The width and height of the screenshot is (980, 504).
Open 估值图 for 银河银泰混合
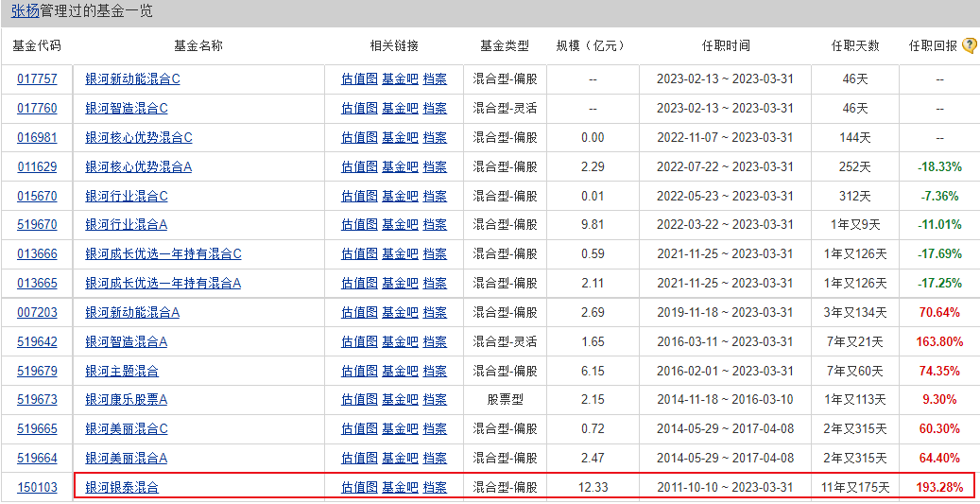click(359, 486)
